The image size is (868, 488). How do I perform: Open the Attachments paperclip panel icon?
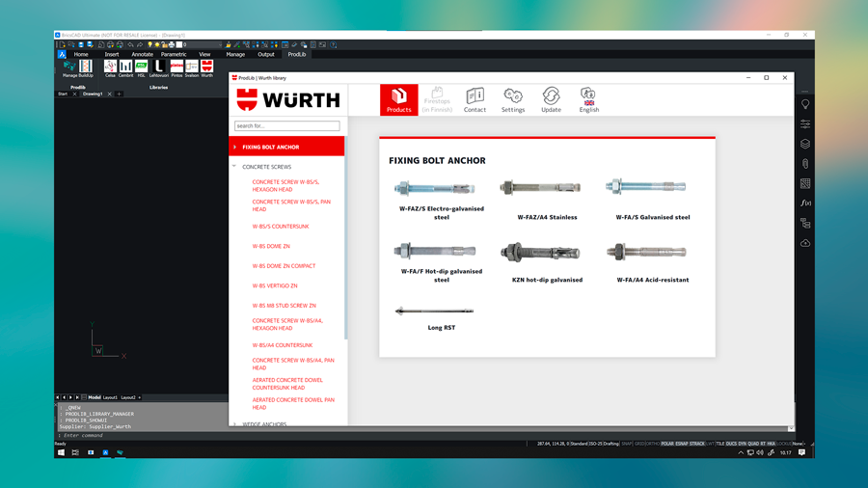805,164
